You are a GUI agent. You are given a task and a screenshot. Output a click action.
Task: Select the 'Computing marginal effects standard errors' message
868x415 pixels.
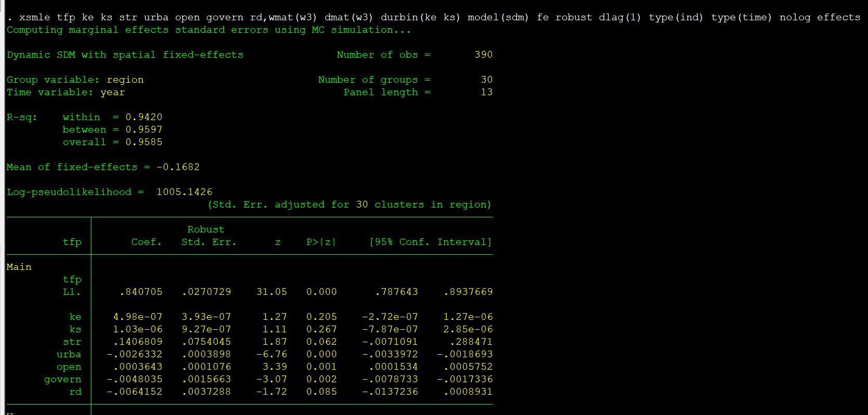(209, 30)
